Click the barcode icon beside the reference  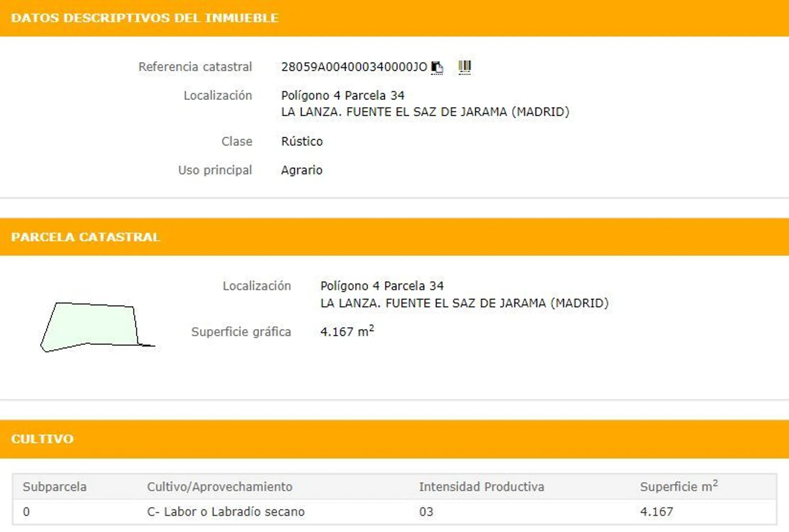pyautogui.click(x=464, y=67)
